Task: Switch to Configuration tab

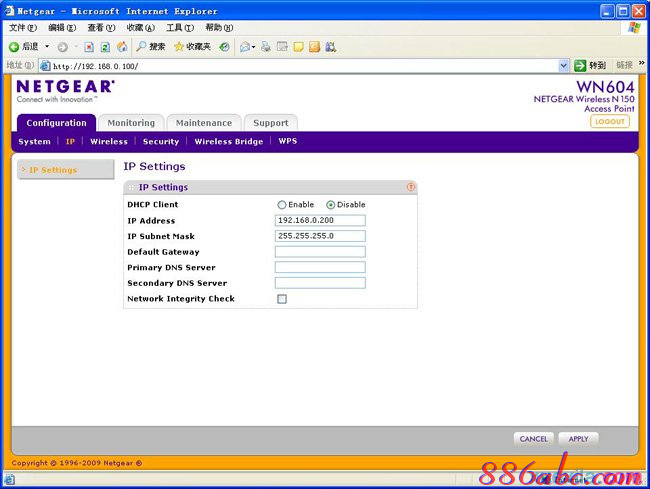Action: pyautogui.click(x=56, y=123)
